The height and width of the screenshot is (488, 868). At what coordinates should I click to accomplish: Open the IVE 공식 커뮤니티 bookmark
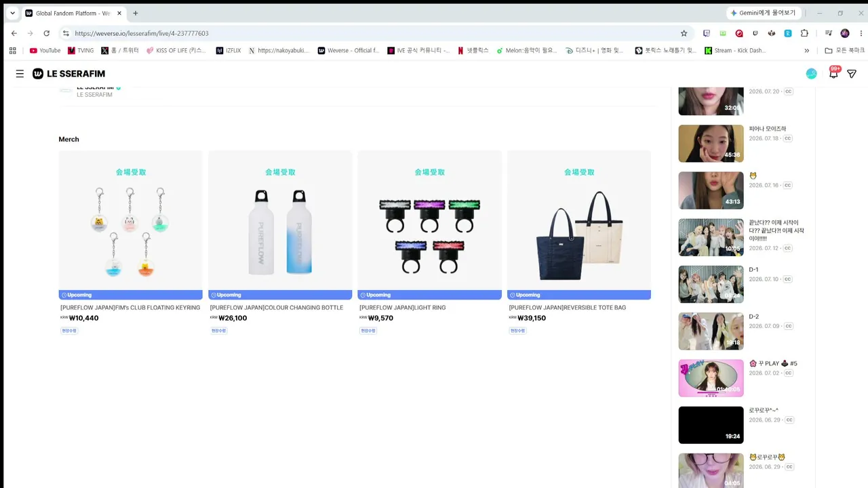pyautogui.click(x=418, y=50)
